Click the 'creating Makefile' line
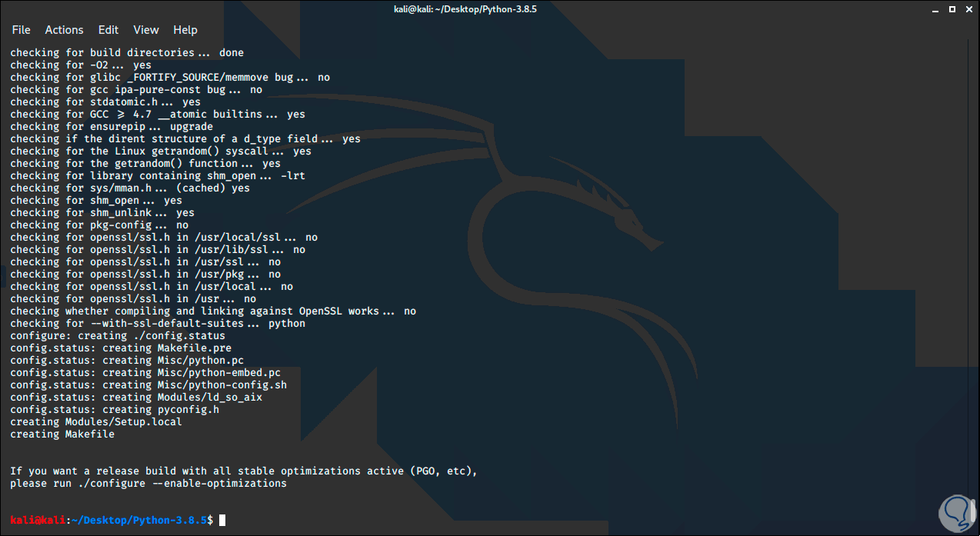 click(x=62, y=434)
